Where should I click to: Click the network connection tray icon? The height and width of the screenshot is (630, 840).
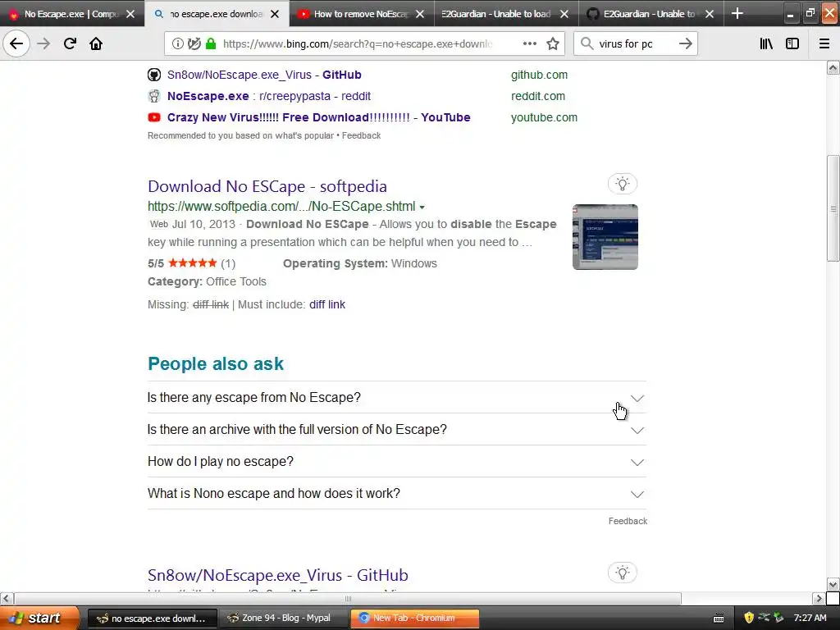tap(764, 618)
